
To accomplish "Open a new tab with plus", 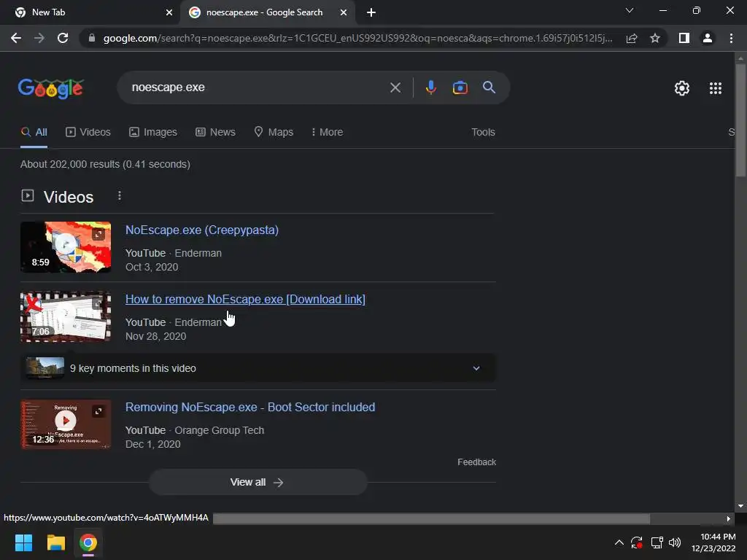I will (371, 12).
